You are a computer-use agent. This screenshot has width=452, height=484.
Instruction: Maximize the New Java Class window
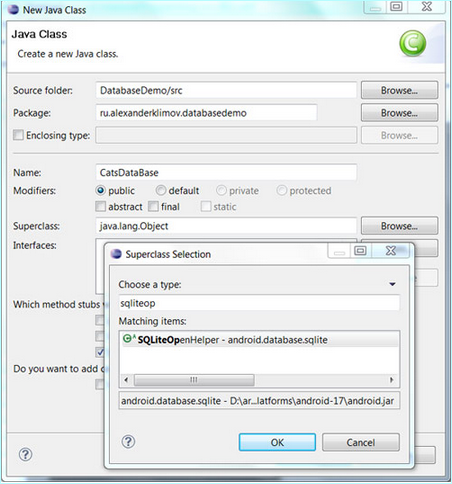coord(396,7)
